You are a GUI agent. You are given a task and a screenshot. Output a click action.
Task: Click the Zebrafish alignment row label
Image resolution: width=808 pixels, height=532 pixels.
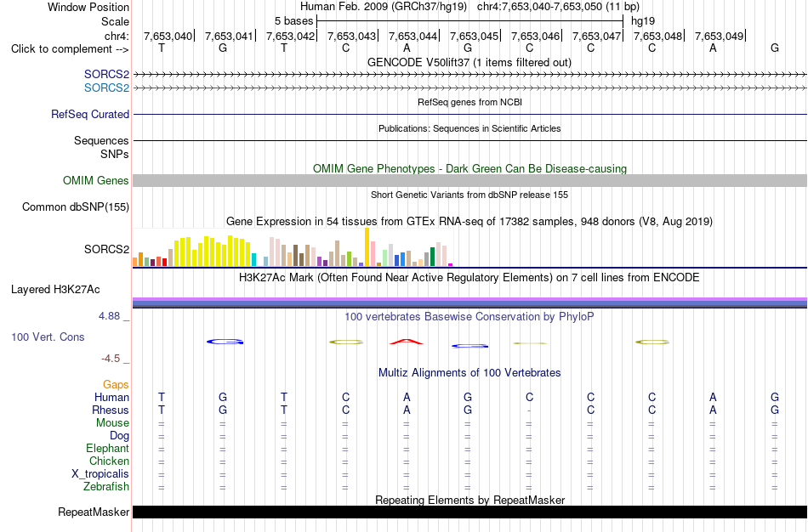(106, 486)
